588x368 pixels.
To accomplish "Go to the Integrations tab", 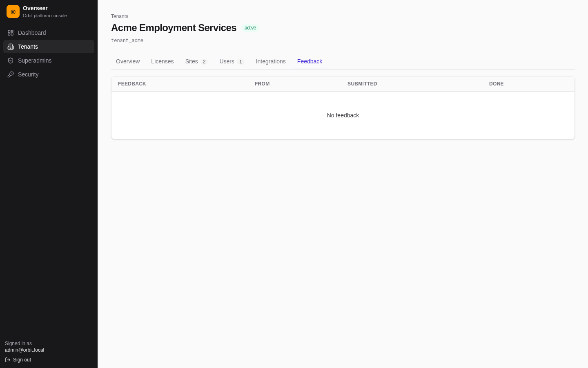I will pyautogui.click(x=271, y=61).
